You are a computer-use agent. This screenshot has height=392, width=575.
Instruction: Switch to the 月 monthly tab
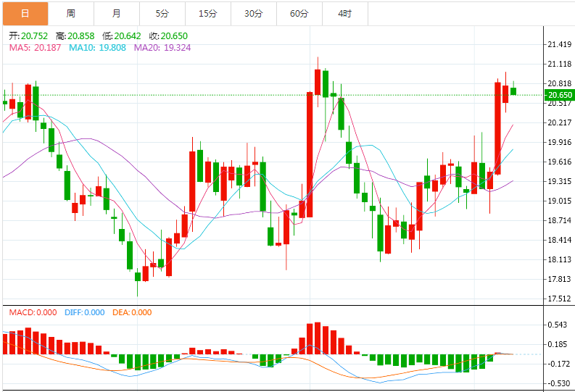pos(117,14)
